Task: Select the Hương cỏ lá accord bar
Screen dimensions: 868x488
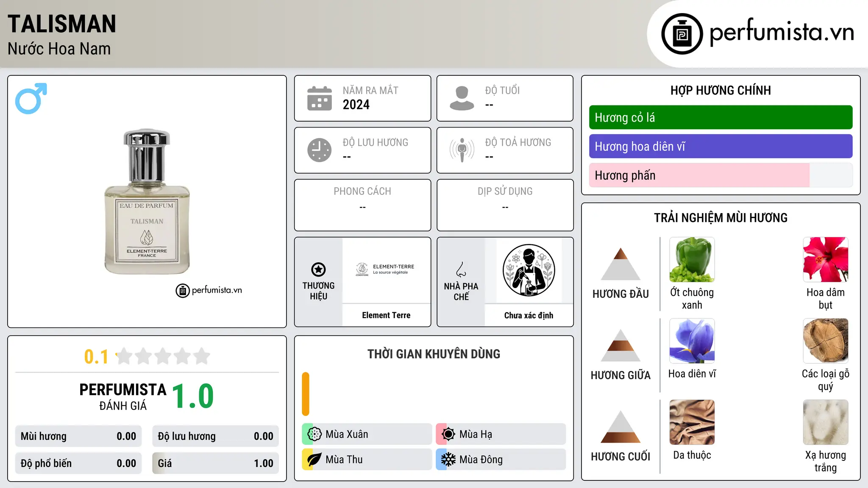Action: [721, 117]
